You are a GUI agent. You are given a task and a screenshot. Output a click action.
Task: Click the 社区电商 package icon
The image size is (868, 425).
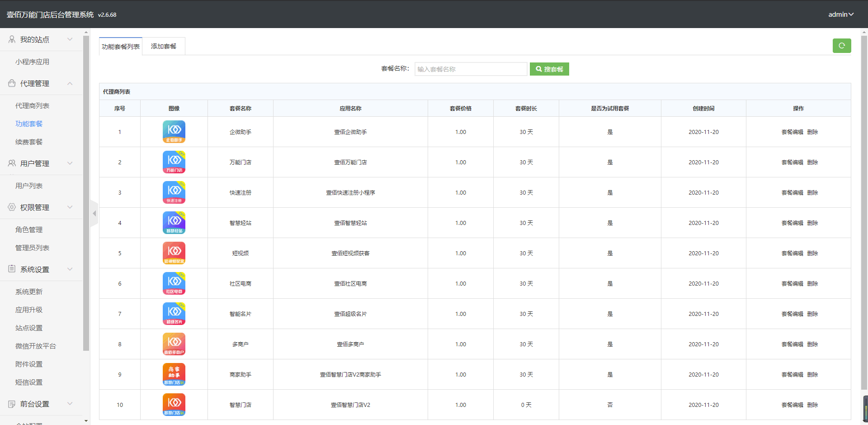[x=174, y=283]
